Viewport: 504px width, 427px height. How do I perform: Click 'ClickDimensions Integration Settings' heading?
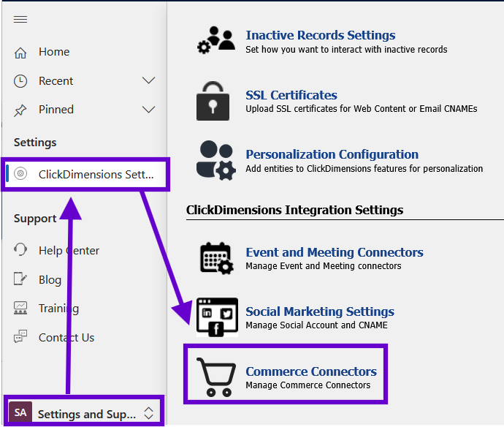pos(295,210)
